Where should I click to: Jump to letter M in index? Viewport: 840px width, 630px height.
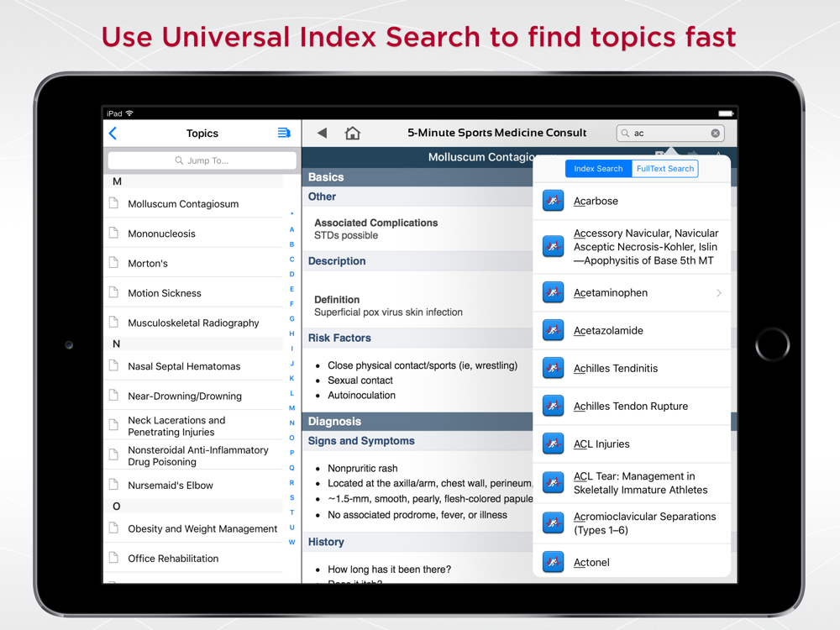click(292, 407)
